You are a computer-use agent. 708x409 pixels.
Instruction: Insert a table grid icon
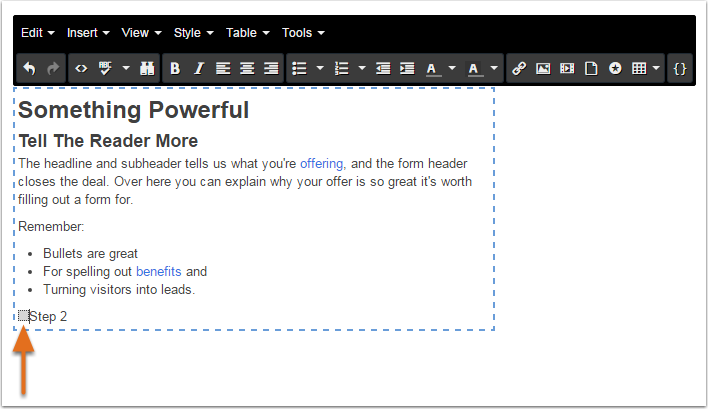click(x=639, y=69)
